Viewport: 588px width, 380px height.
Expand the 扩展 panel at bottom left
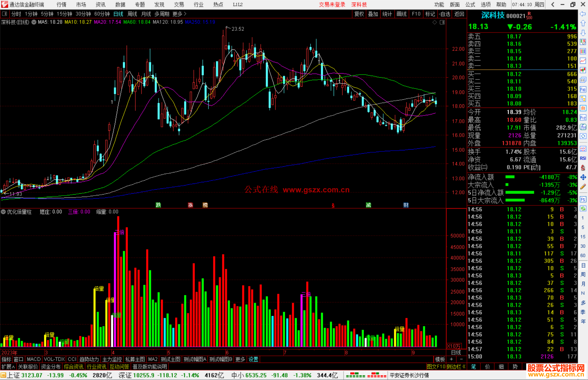8,367
